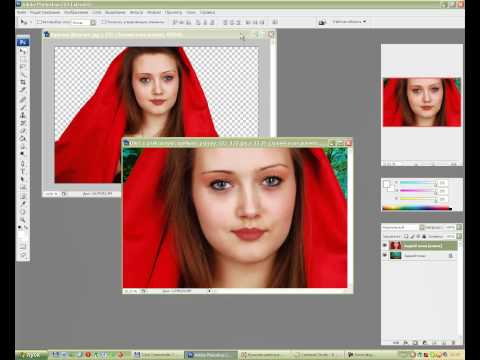Select the Dodge tool

23,153
